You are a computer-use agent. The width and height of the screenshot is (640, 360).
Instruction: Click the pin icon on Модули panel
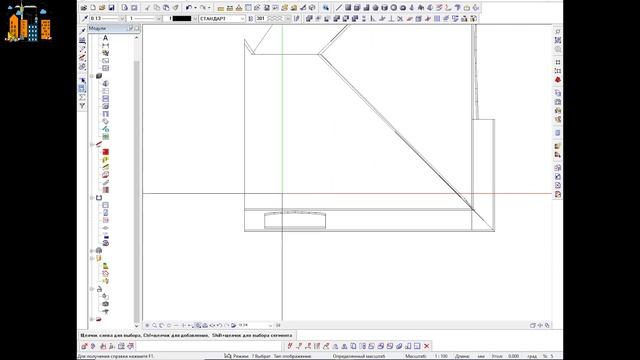pos(131,28)
